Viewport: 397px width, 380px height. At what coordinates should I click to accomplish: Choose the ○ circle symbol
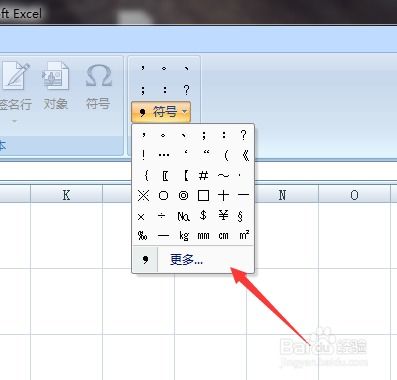[x=163, y=195]
